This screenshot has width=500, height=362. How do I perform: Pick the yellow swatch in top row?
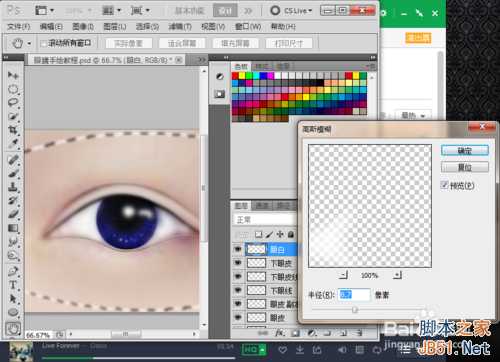click(242, 76)
